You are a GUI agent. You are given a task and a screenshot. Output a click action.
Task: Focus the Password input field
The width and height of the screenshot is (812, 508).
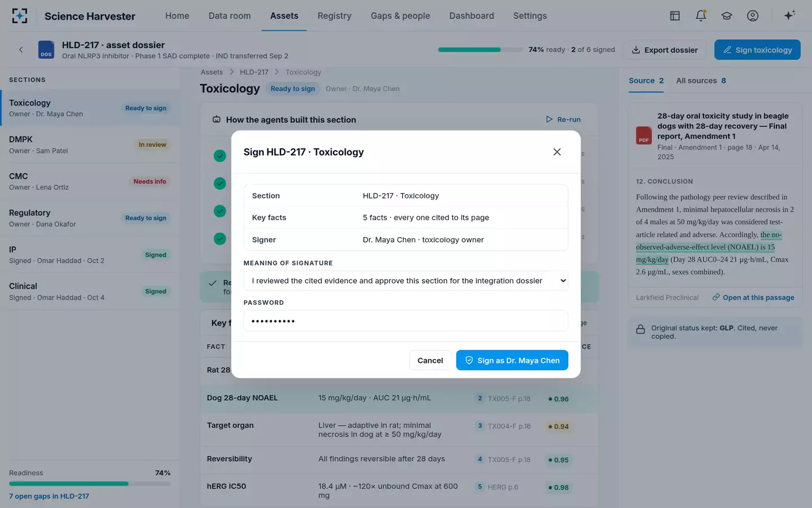[405, 321]
